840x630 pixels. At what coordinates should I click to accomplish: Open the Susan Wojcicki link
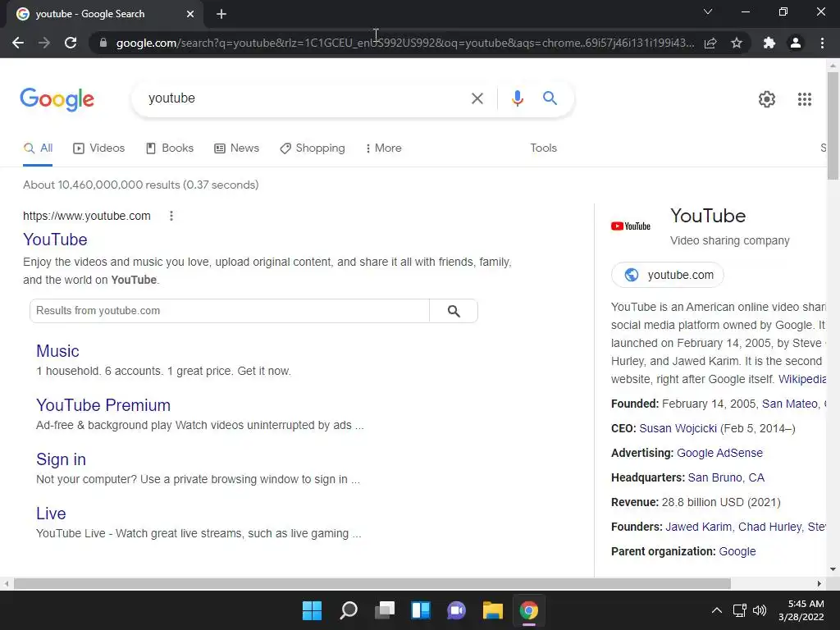tap(678, 428)
